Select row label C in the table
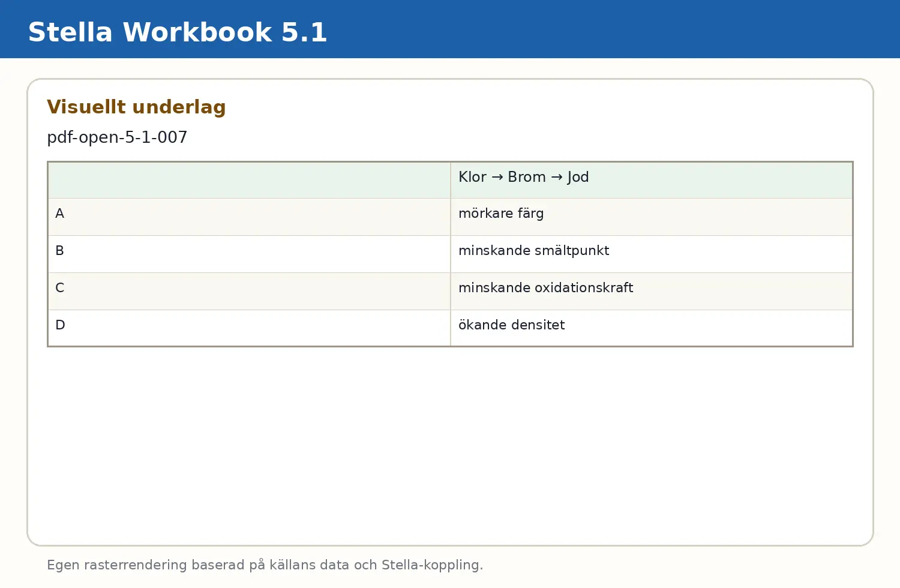 point(59,288)
